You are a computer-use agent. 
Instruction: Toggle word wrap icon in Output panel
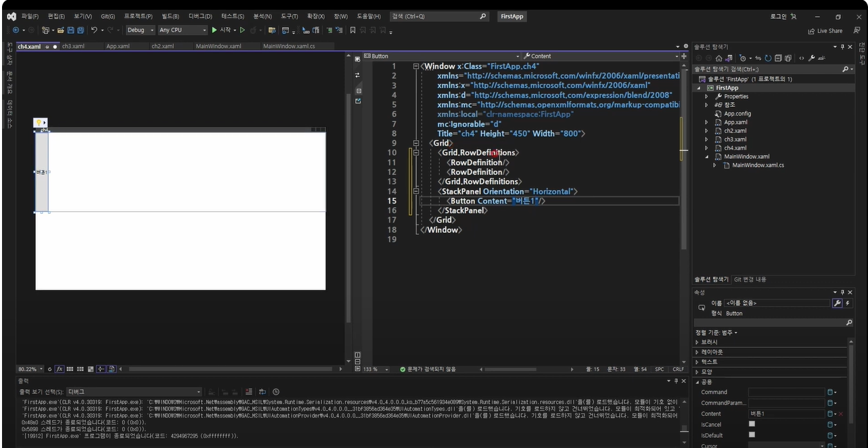262,392
